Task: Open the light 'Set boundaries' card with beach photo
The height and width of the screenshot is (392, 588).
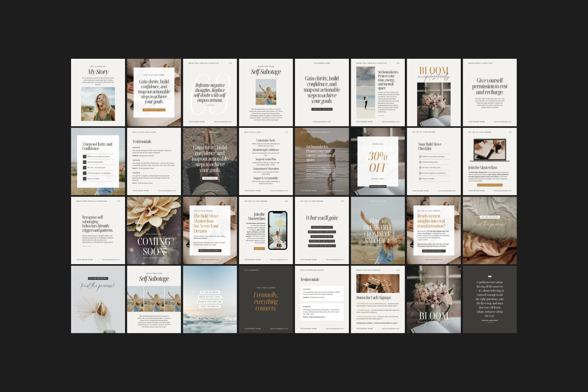Action: click(x=378, y=93)
